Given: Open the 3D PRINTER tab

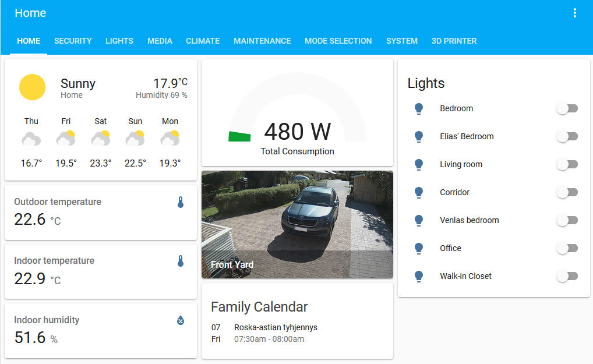Looking at the screenshot, I should point(454,41).
